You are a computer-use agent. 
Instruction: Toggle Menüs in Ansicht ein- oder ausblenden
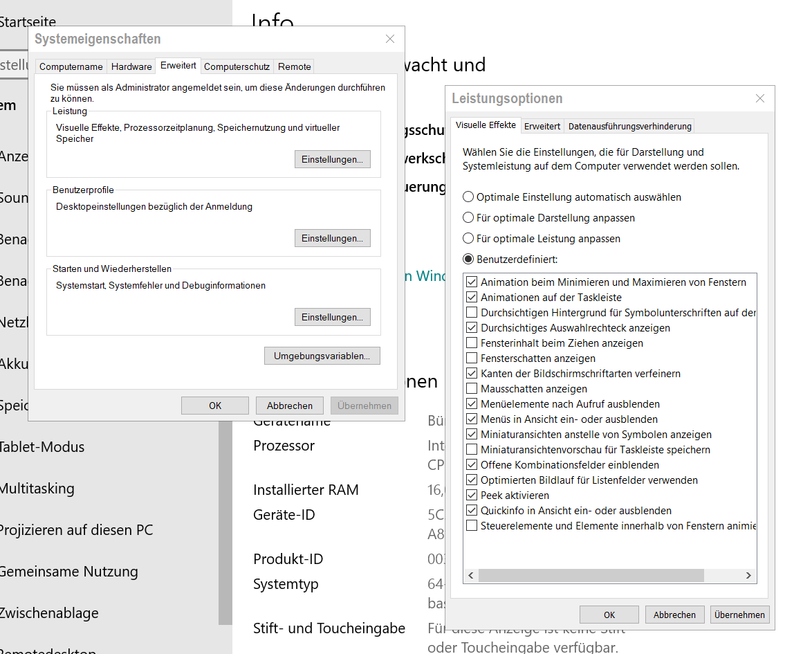click(472, 419)
